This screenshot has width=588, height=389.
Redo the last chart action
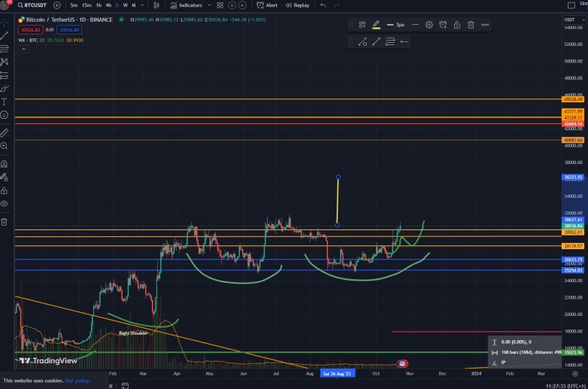336,5
